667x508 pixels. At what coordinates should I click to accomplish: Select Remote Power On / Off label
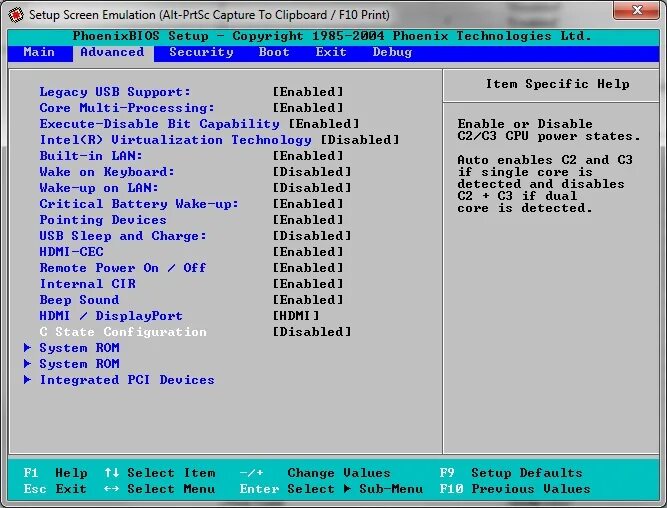[x=123, y=268]
